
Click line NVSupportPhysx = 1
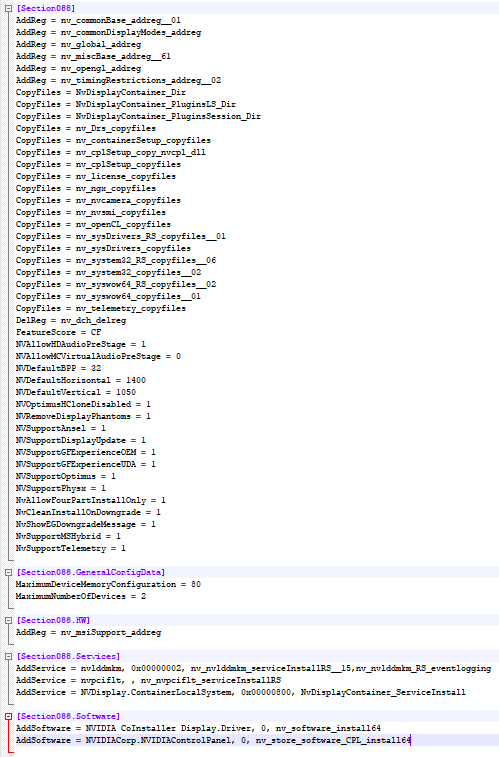click(x=61, y=488)
